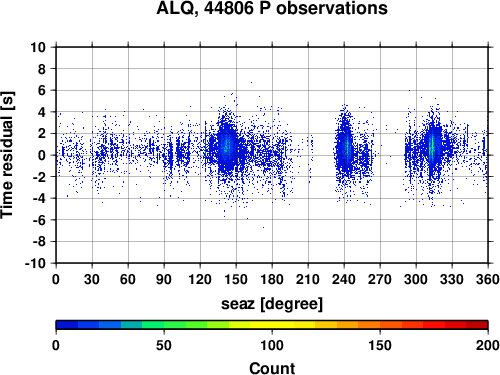Viewport: 500px width, 375px height.
Task: Click the dense green cluster near 315 degrees
Action: 432,148
